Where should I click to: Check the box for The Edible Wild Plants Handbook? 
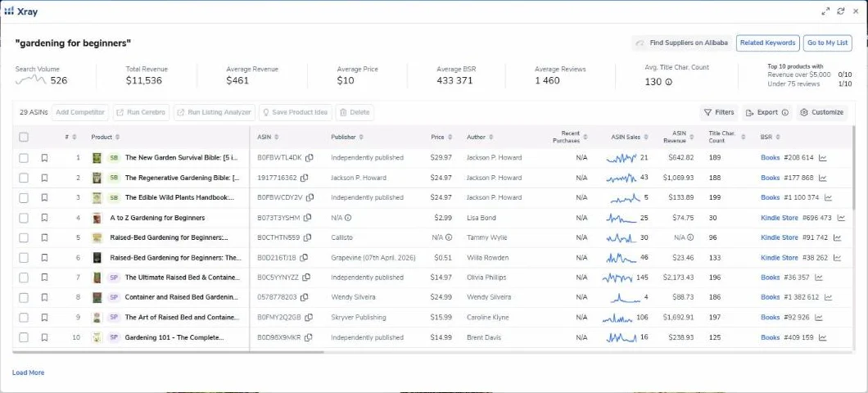pos(24,197)
